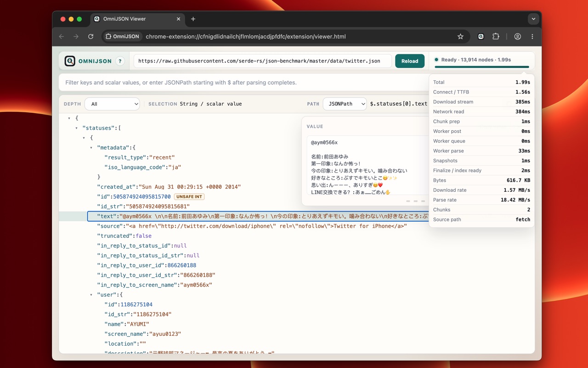
Task: Open the Chrome profile icon
Action: [517, 36]
